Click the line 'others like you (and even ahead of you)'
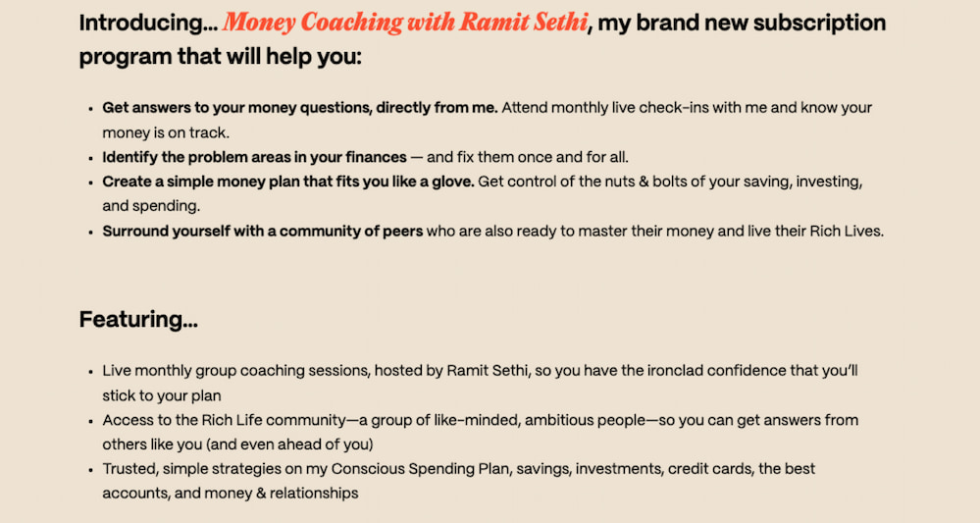Viewport: 980px width, 523px height. [x=236, y=445]
